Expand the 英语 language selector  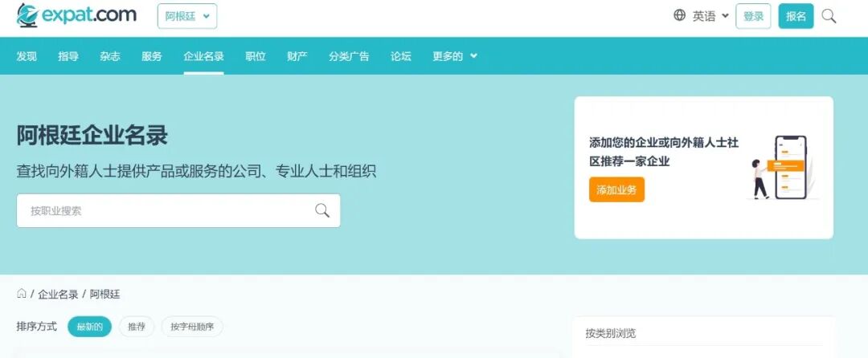click(x=710, y=17)
